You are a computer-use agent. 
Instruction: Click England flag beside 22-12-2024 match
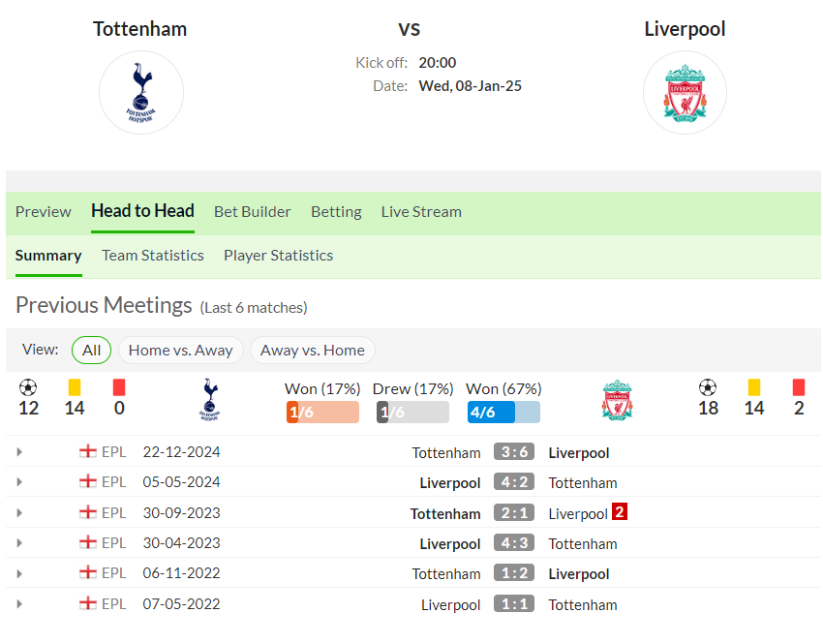pos(88,451)
